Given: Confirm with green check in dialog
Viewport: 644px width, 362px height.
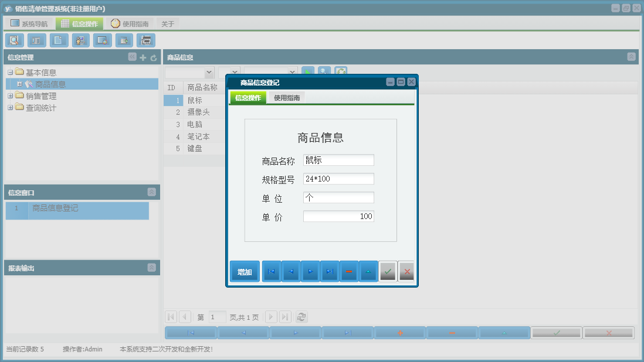Looking at the screenshot, I should (387, 271).
